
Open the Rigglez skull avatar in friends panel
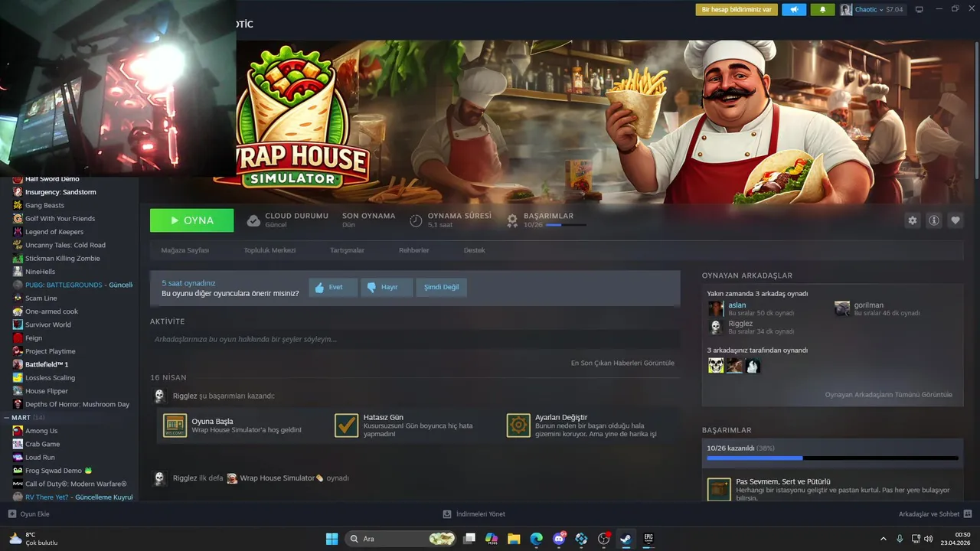point(716,327)
